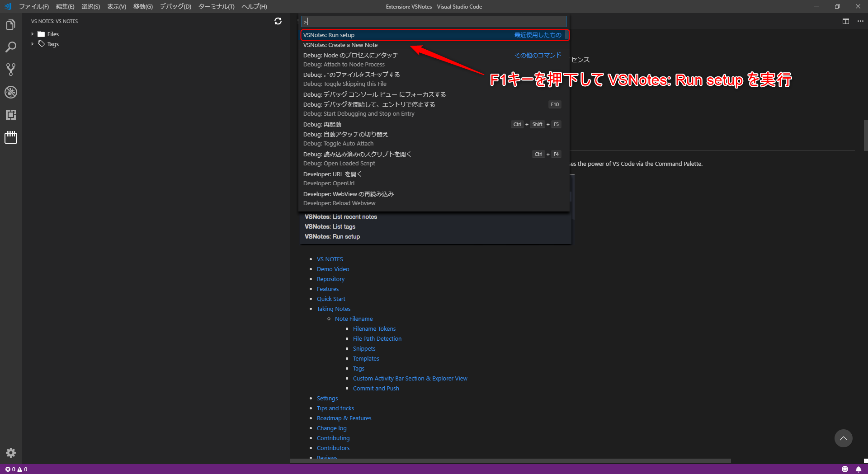Focus the command palette input box
The width and height of the screenshot is (868, 474).
(x=434, y=22)
